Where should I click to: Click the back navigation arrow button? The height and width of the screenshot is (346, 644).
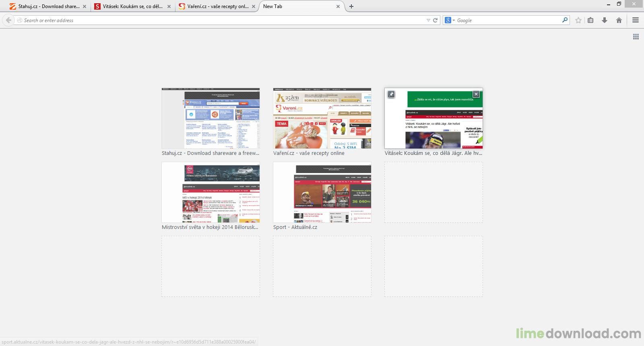click(x=8, y=20)
